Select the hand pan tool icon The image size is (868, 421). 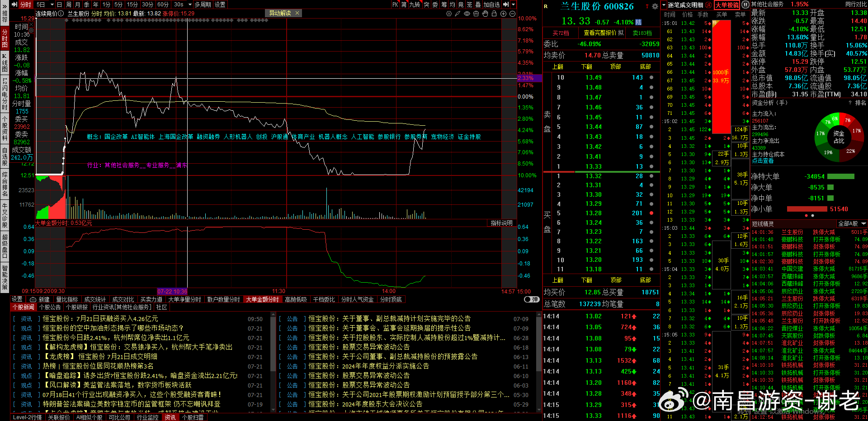(x=485, y=14)
